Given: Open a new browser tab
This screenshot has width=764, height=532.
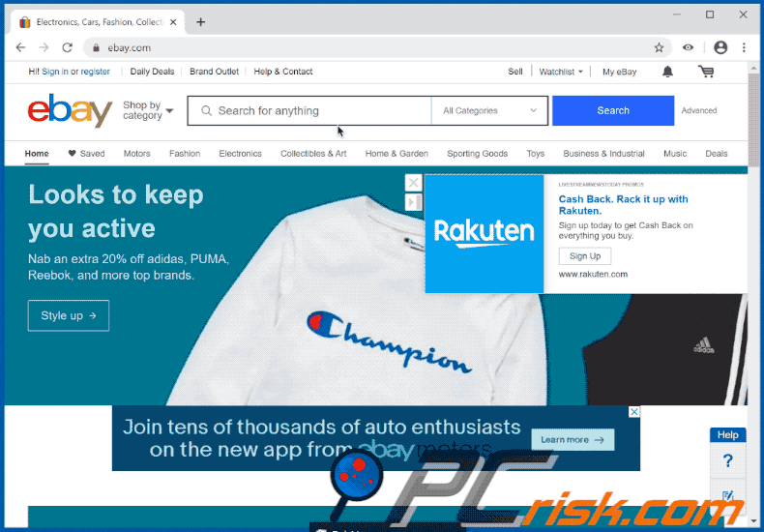Looking at the screenshot, I should pyautogui.click(x=201, y=22).
